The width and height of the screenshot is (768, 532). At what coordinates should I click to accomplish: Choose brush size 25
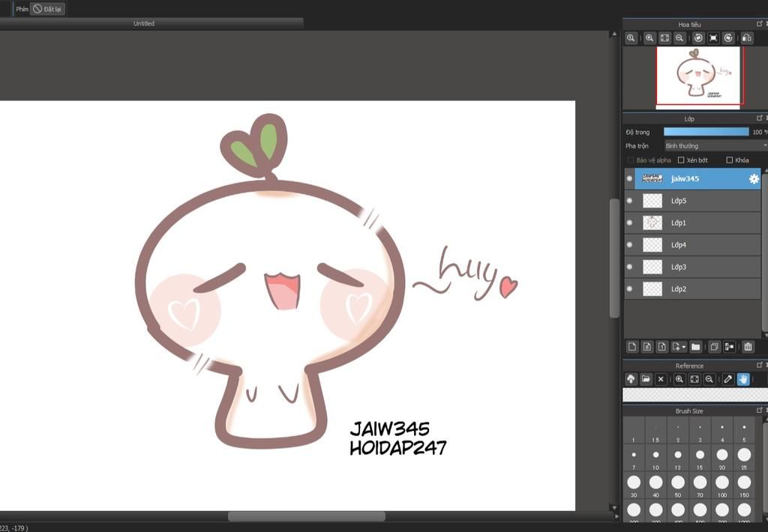pos(744,458)
